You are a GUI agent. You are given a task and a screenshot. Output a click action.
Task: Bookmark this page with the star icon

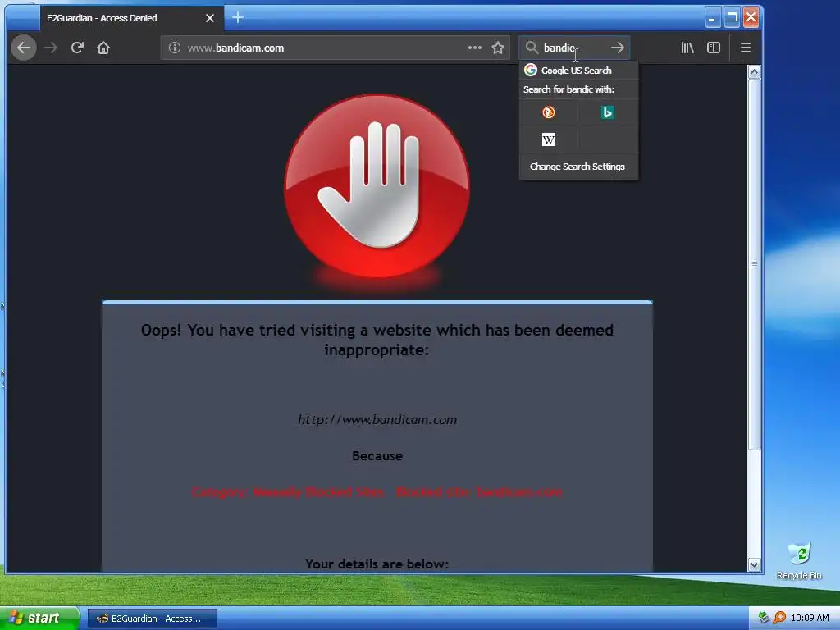point(498,48)
